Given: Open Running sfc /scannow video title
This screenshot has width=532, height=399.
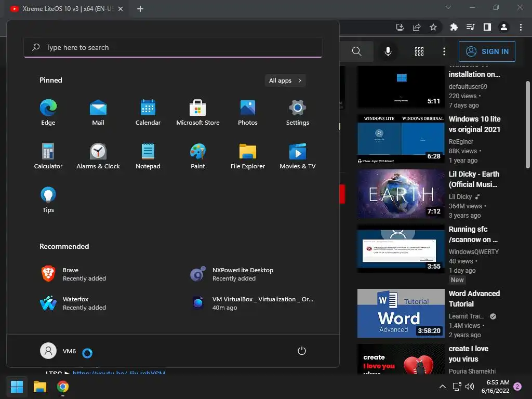Looking at the screenshot, I should [x=473, y=234].
